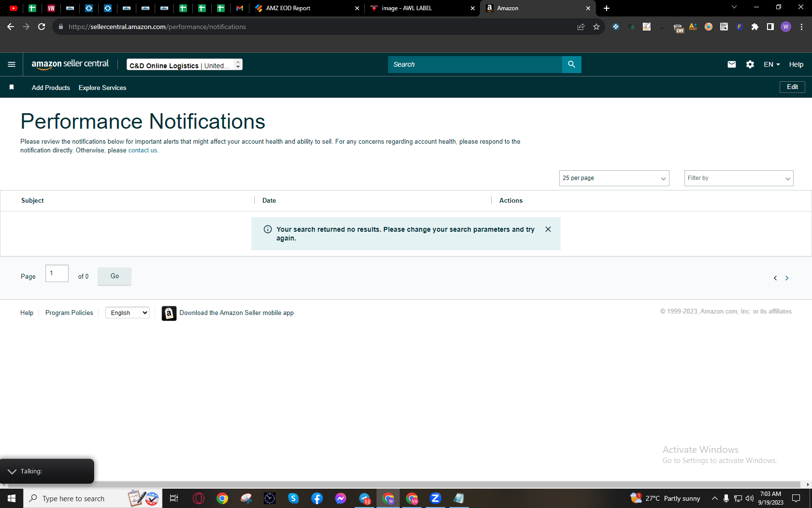Open the EN language dropdown
The height and width of the screenshot is (508, 812).
[x=772, y=64]
